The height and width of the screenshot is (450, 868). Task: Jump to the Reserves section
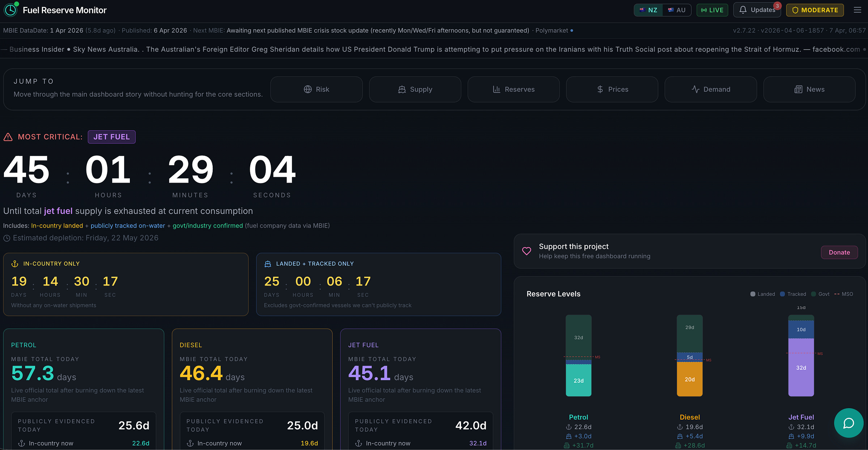tap(514, 89)
